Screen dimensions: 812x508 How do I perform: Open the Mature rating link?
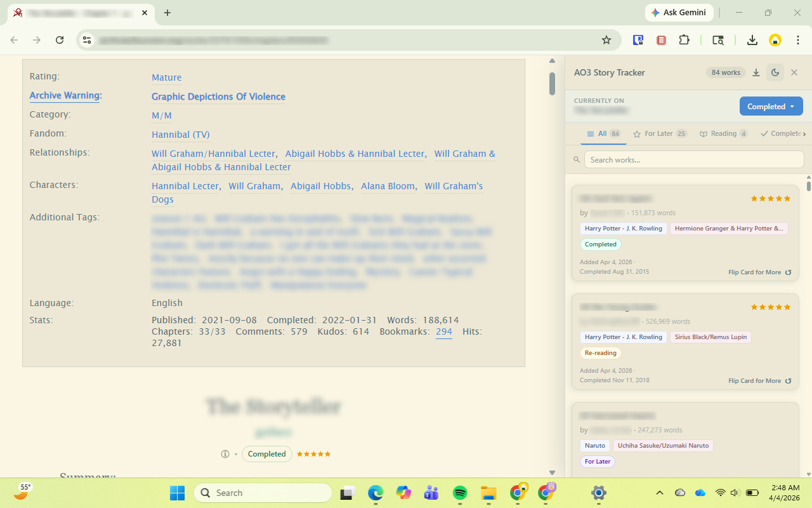point(166,77)
